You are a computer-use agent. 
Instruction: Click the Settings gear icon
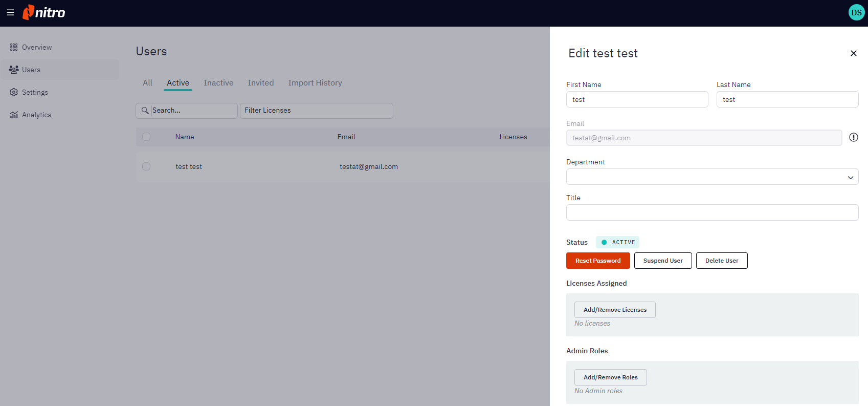(x=14, y=92)
